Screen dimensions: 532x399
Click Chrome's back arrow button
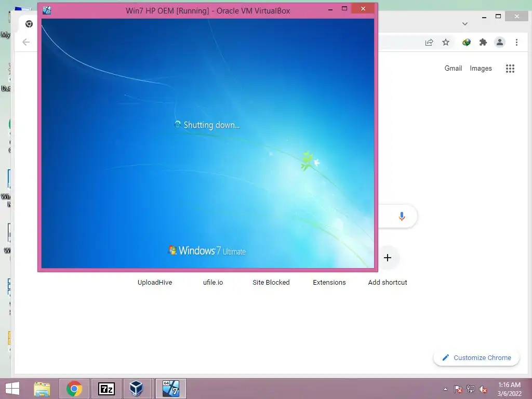pos(26,42)
